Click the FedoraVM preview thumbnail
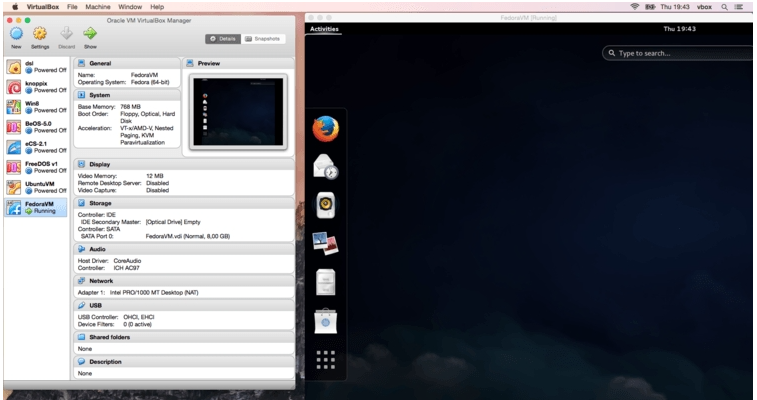The image size is (757, 400). [x=238, y=111]
